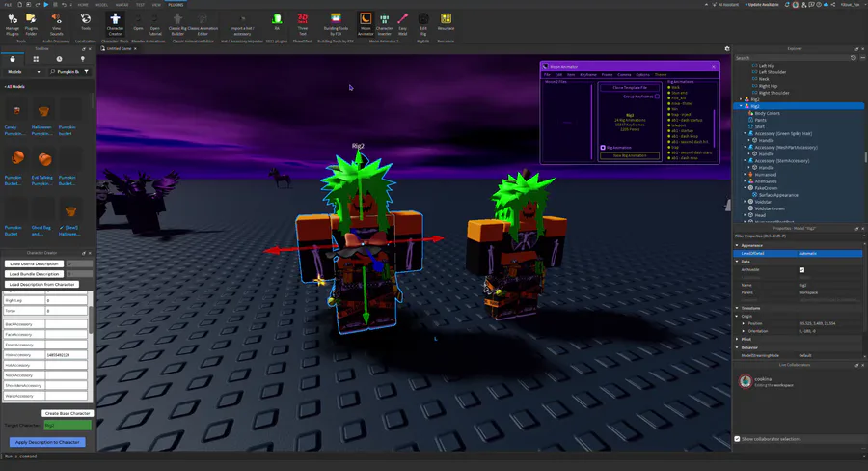Screen dimensions: 868x471
Task: Open the Three Text 3D plugin
Action: [302, 24]
